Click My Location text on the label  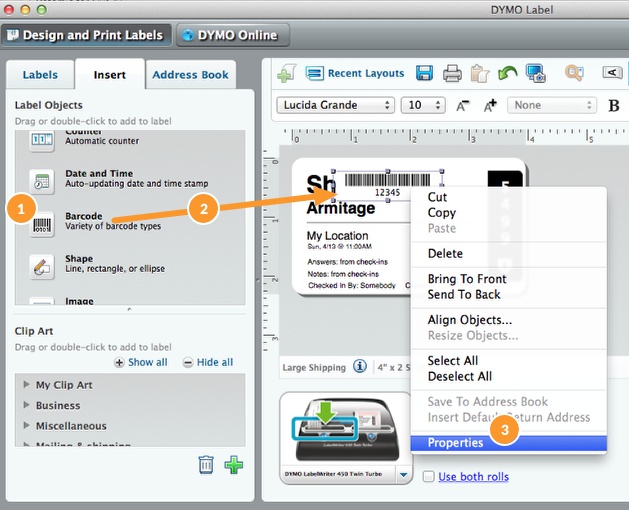pyautogui.click(x=337, y=236)
